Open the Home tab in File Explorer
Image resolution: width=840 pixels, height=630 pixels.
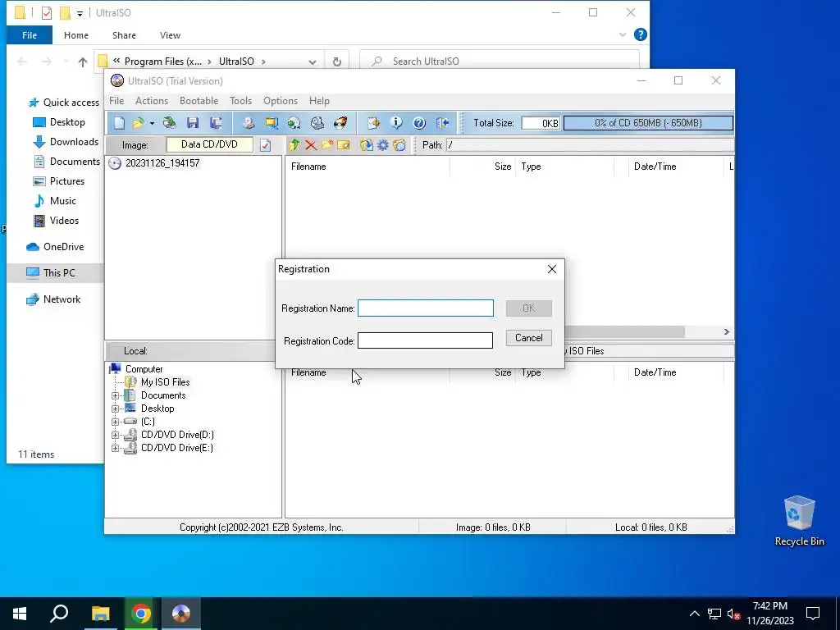76,35
